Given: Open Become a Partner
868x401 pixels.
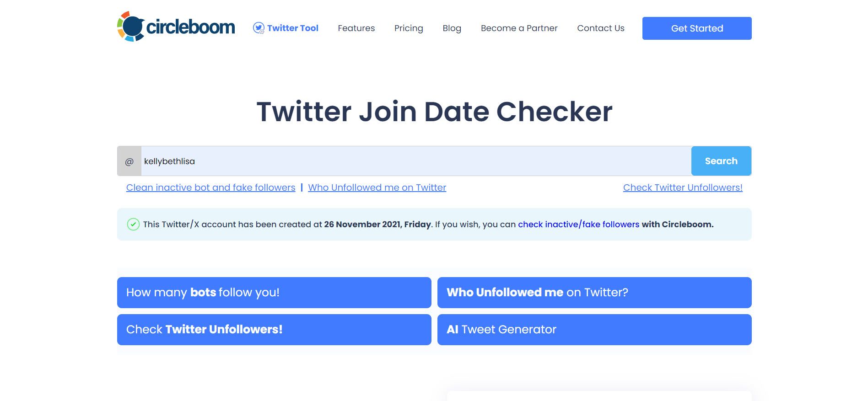Looking at the screenshot, I should [x=519, y=28].
